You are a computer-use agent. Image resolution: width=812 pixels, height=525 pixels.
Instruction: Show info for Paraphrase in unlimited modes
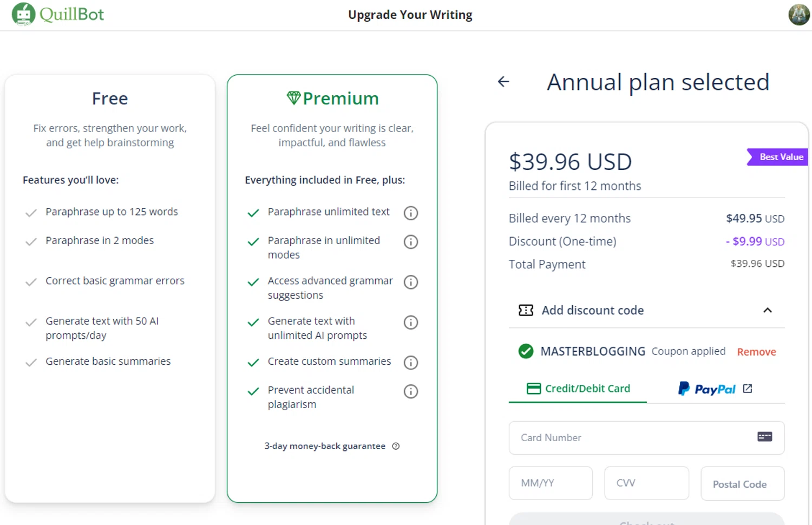(x=411, y=241)
